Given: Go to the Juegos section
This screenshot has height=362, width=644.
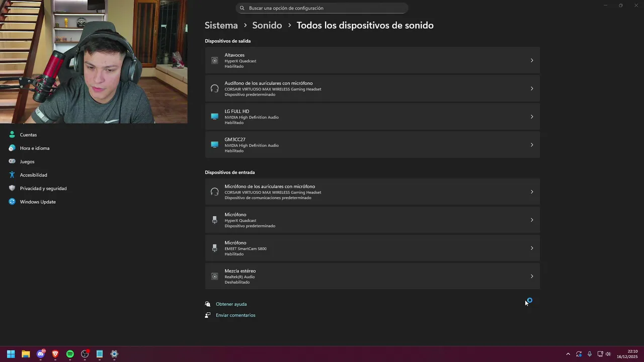Looking at the screenshot, I should click(x=27, y=161).
